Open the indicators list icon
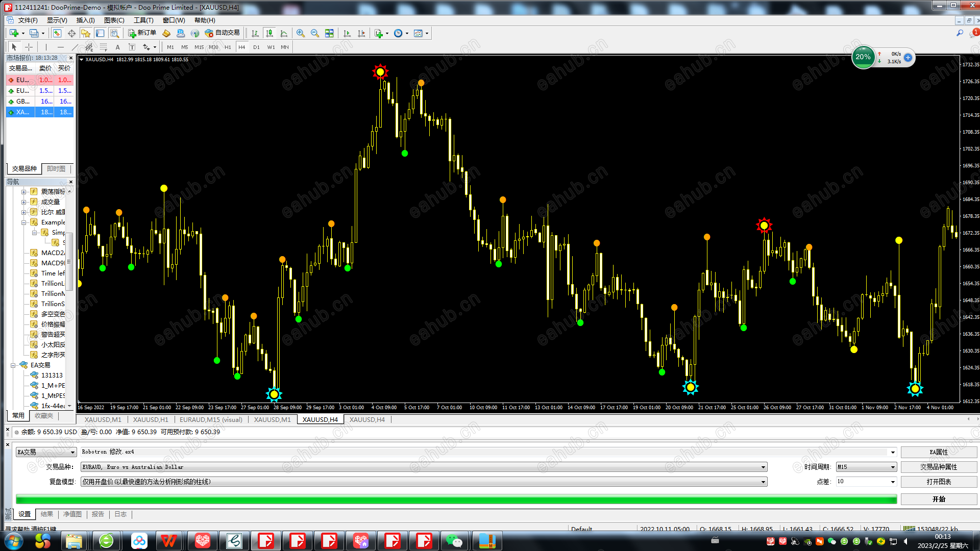The width and height of the screenshot is (980, 551). pos(379,33)
